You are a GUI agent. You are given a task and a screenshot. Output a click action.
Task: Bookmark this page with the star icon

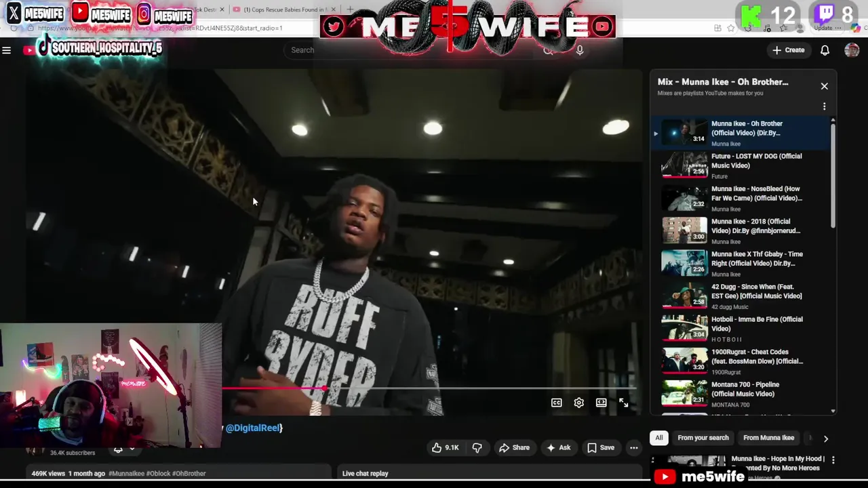[730, 28]
